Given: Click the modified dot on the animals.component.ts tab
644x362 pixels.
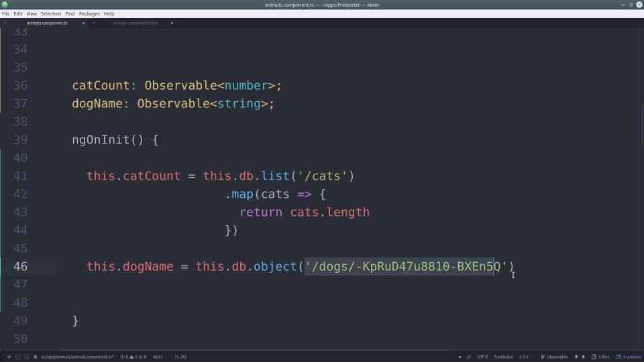Looking at the screenshot, I should pyautogui.click(x=83, y=23).
